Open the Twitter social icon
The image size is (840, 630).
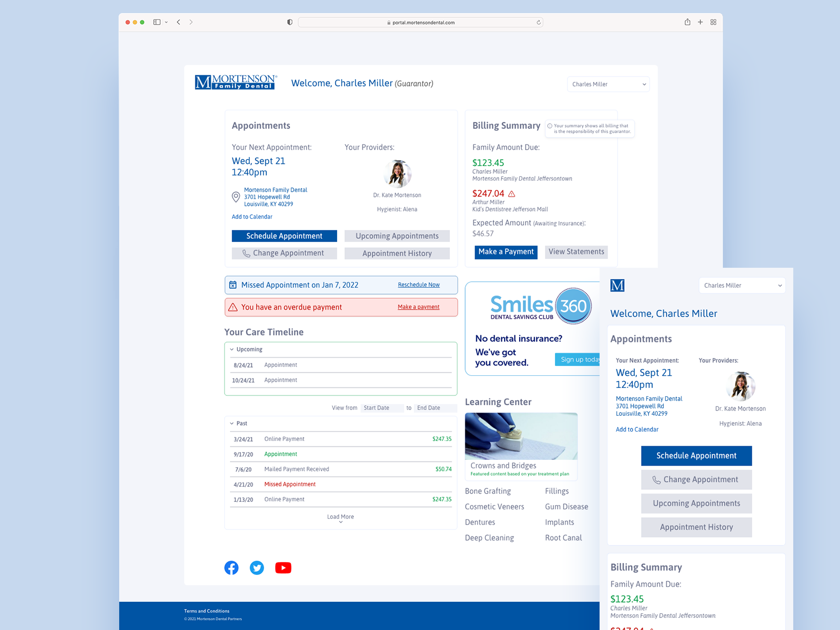click(257, 568)
